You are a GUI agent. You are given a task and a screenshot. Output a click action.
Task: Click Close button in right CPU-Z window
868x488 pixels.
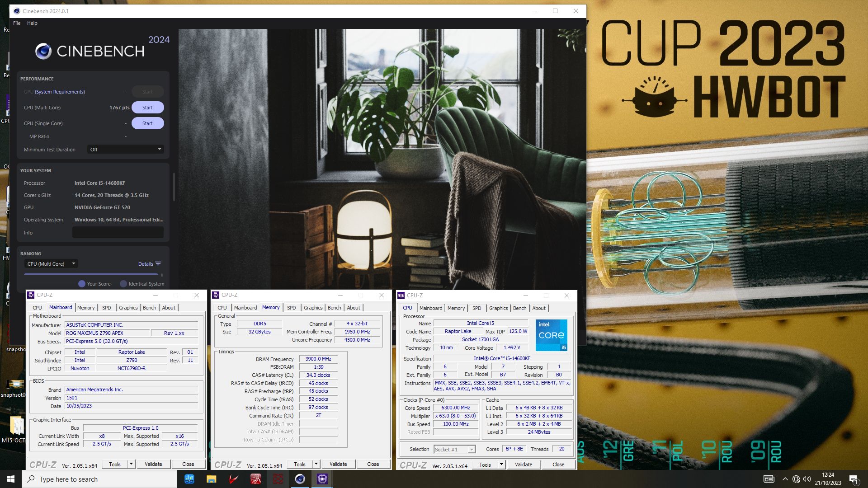pos(558,465)
